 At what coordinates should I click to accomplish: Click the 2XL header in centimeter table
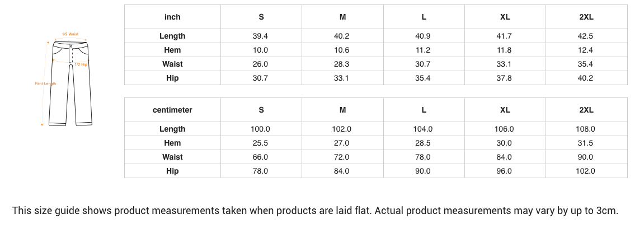[x=586, y=110]
